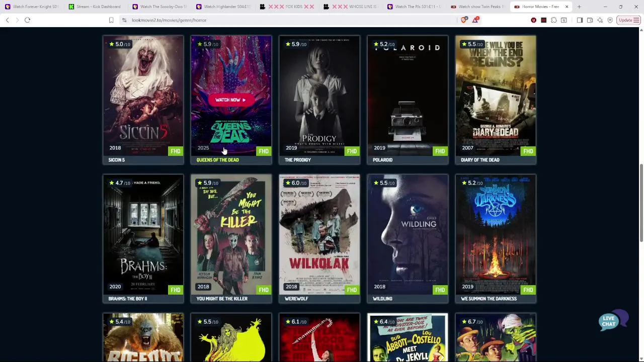Switch to the Watch show Twin Peaks tab
This screenshot has height=362, width=644.
[x=477, y=7]
